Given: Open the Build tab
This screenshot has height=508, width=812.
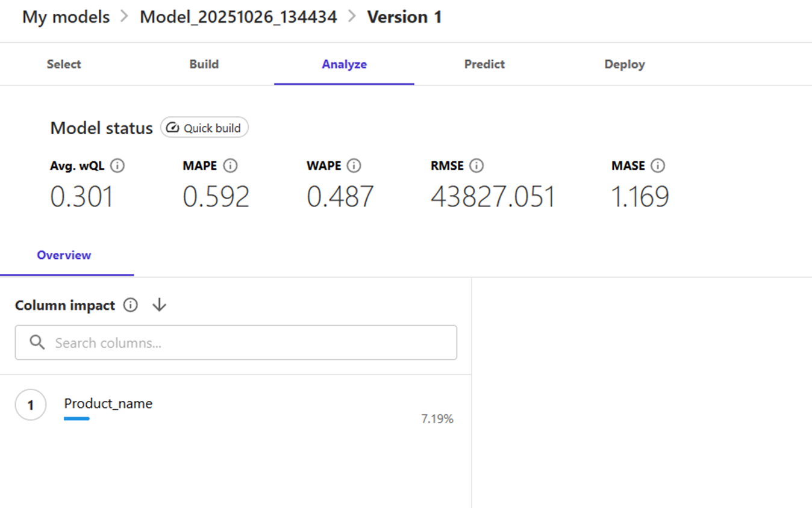Looking at the screenshot, I should coord(204,64).
